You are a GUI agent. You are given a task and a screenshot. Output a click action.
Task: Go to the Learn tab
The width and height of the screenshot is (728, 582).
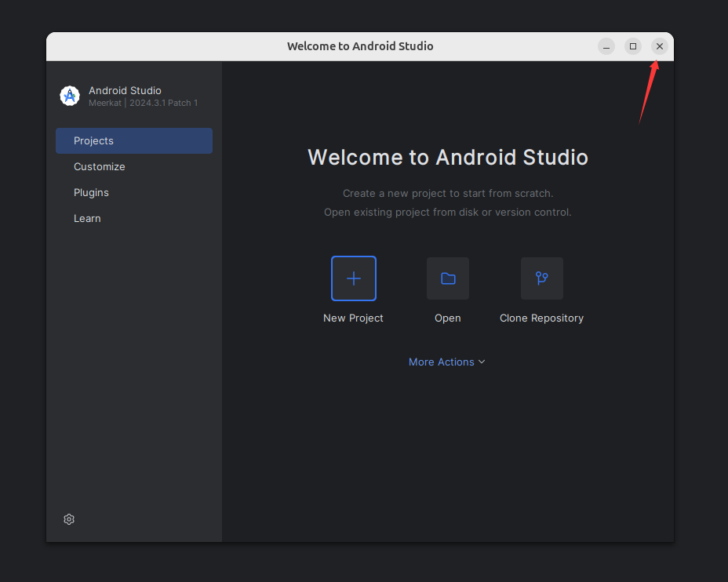(87, 219)
